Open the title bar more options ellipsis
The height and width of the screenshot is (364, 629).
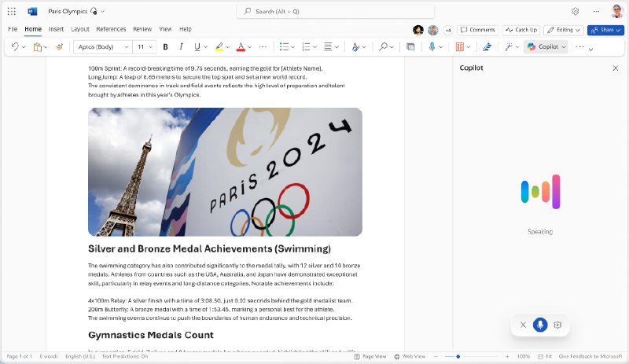pos(596,11)
